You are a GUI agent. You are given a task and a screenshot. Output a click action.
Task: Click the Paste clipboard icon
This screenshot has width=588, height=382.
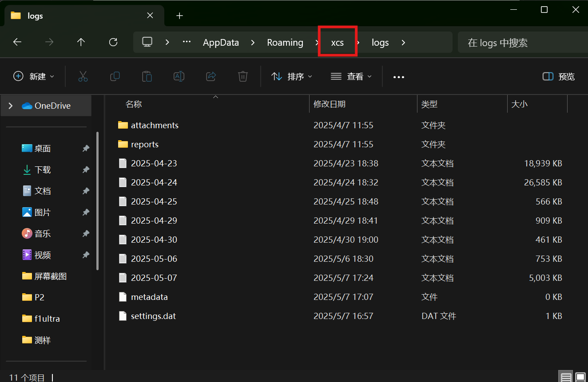coord(147,76)
